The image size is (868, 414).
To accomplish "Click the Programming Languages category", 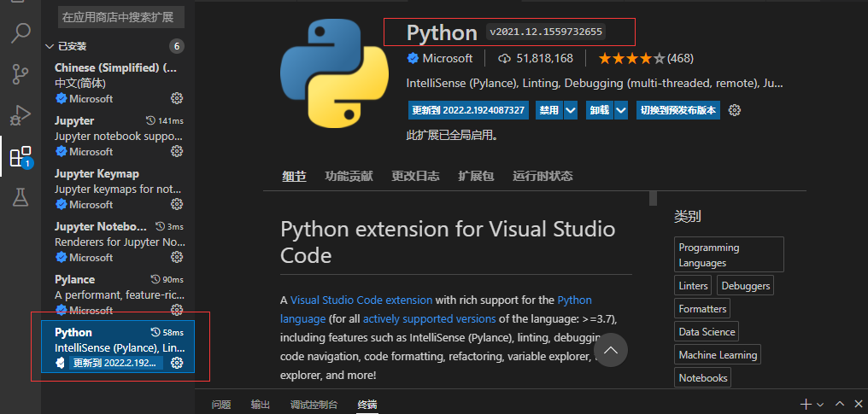I will 729,255.
